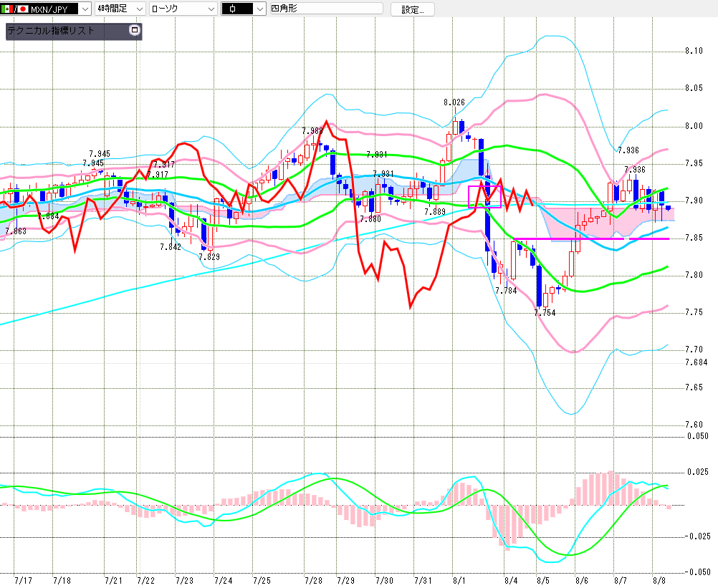Click the 7/21 date axis label
718x588 pixels.
pyautogui.click(x=113, y=581)
